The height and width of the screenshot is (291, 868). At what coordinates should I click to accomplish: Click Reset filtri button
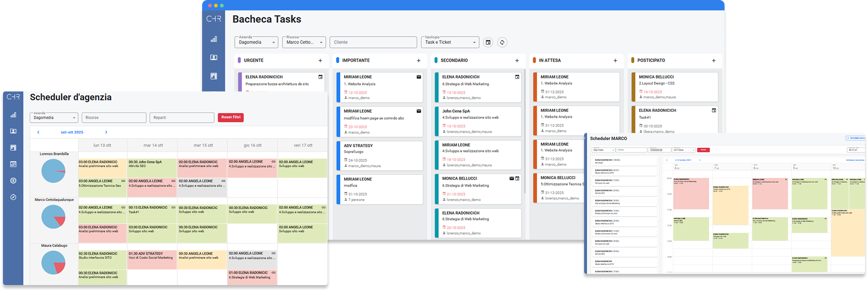click(x=231, y=117)
